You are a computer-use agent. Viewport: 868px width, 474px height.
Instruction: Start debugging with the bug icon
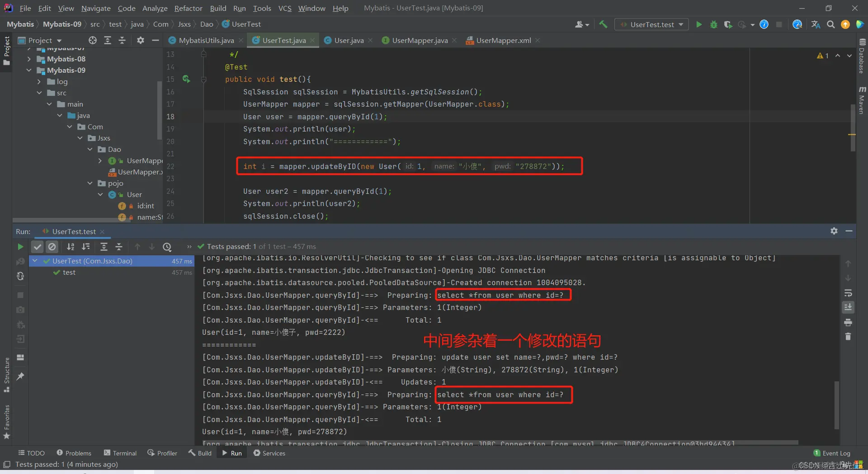pyautogui.click(x=714, y=24)
